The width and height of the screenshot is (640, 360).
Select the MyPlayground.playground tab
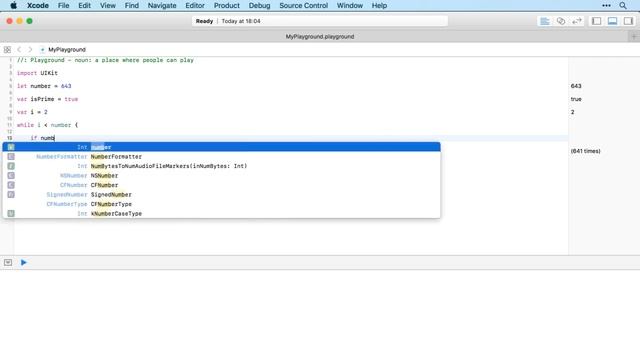pyautogui.click(x=320, y=37)
